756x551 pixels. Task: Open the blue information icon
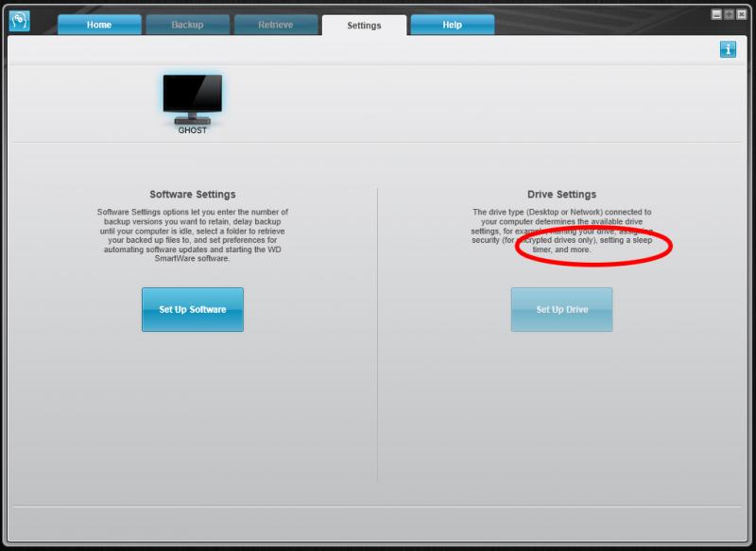(728, 49)
